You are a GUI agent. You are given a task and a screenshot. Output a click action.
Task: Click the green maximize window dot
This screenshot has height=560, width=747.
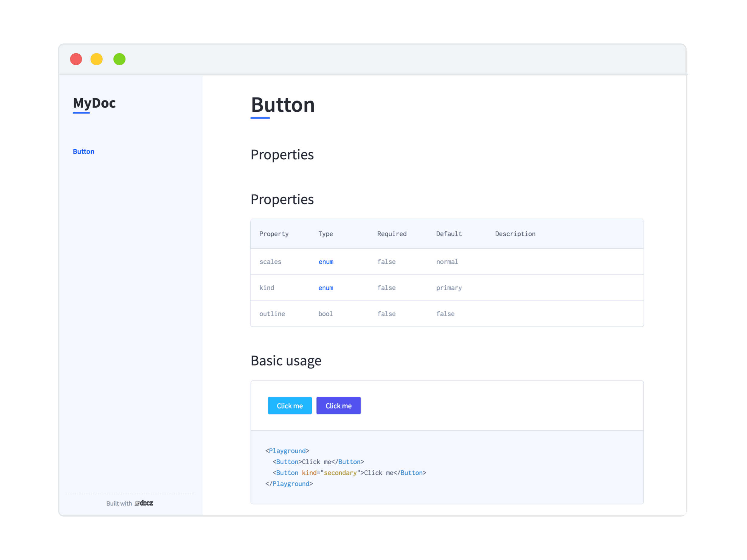(119, 59)
